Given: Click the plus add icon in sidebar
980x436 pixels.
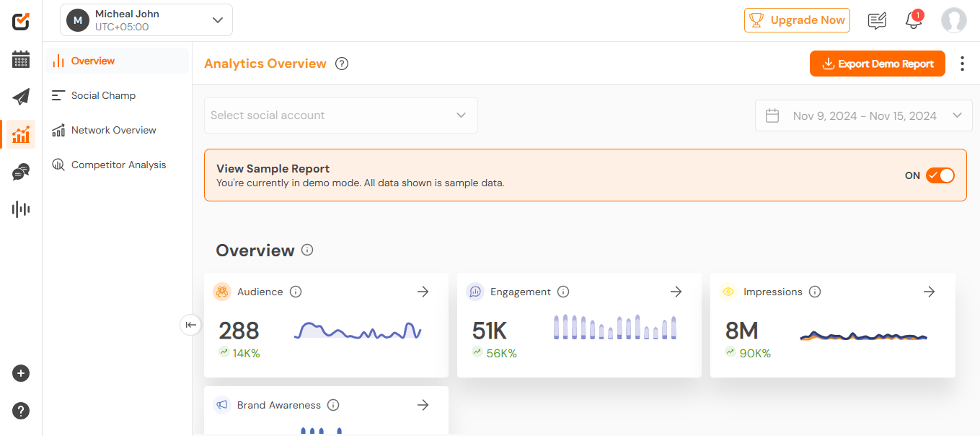Looking at the screenshot, I should [21, 373].
